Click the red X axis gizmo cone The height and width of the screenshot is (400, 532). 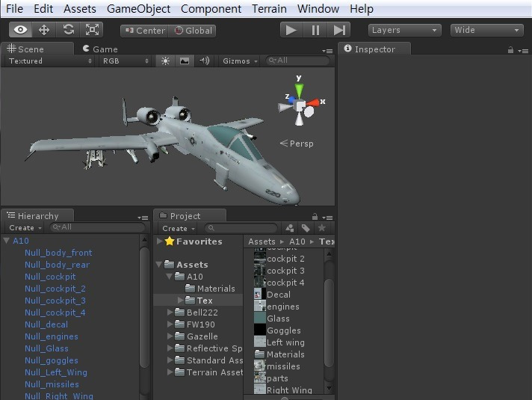click(x=313, y=102)
